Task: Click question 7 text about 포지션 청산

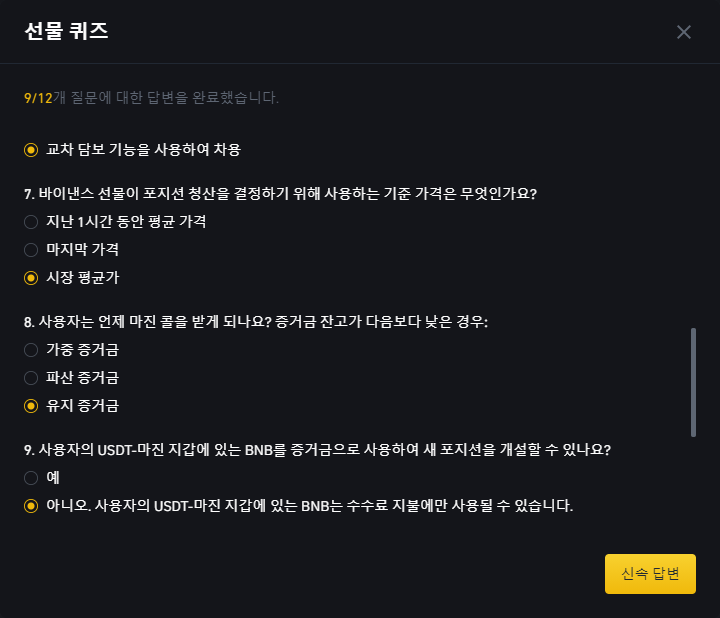Action: tap(280, 194)
